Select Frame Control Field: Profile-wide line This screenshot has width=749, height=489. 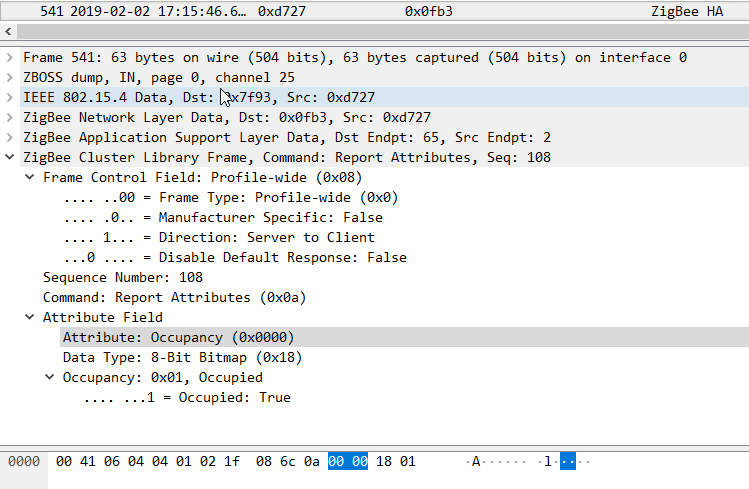click(203, 178)
